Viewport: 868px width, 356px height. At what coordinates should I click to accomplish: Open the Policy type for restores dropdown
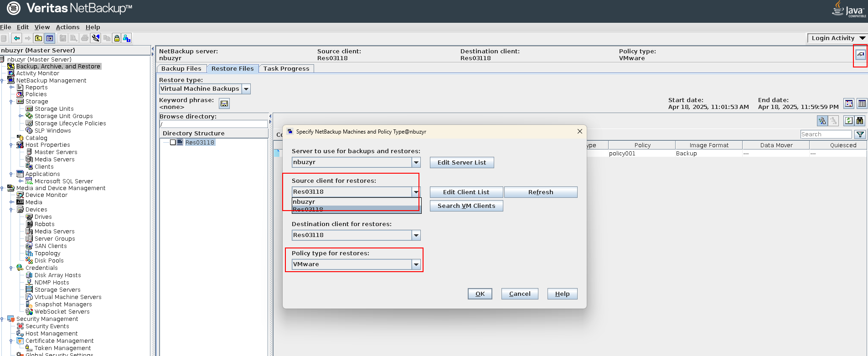point(416,264)
